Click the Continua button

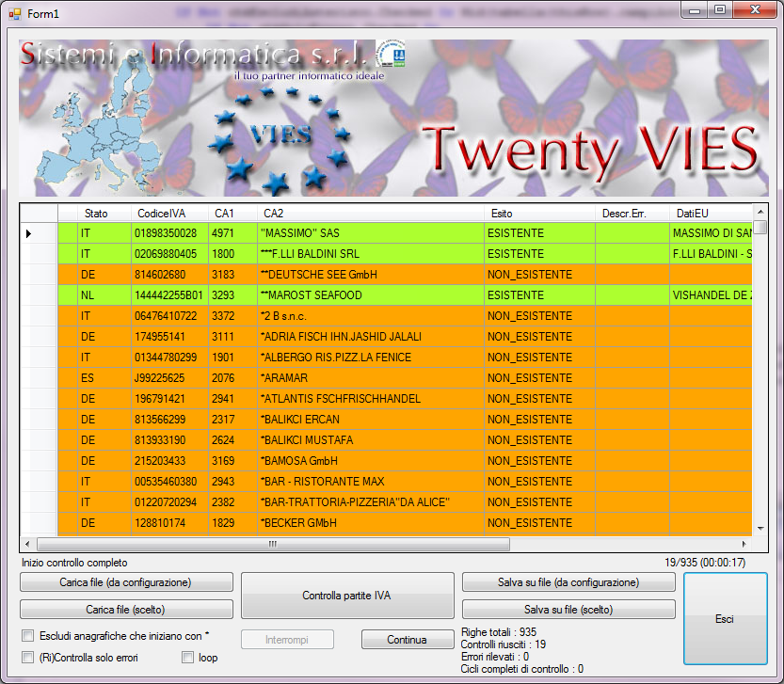(x=408, y=640)
